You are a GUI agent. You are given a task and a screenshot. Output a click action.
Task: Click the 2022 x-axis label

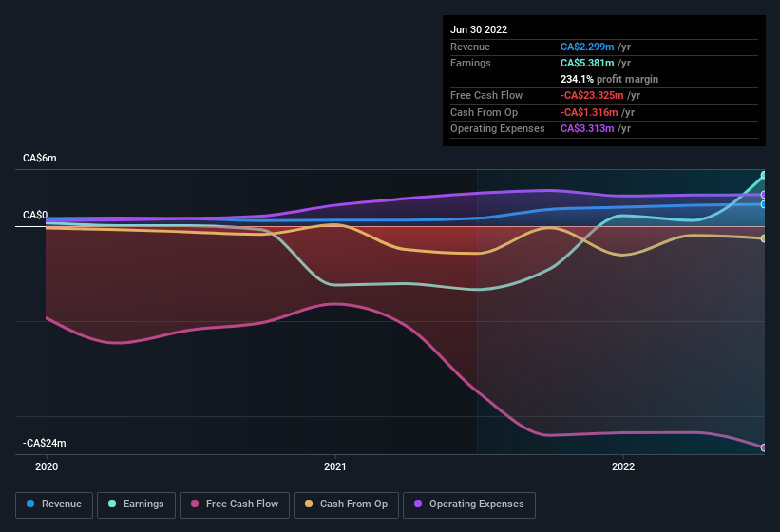click(623, 466)
